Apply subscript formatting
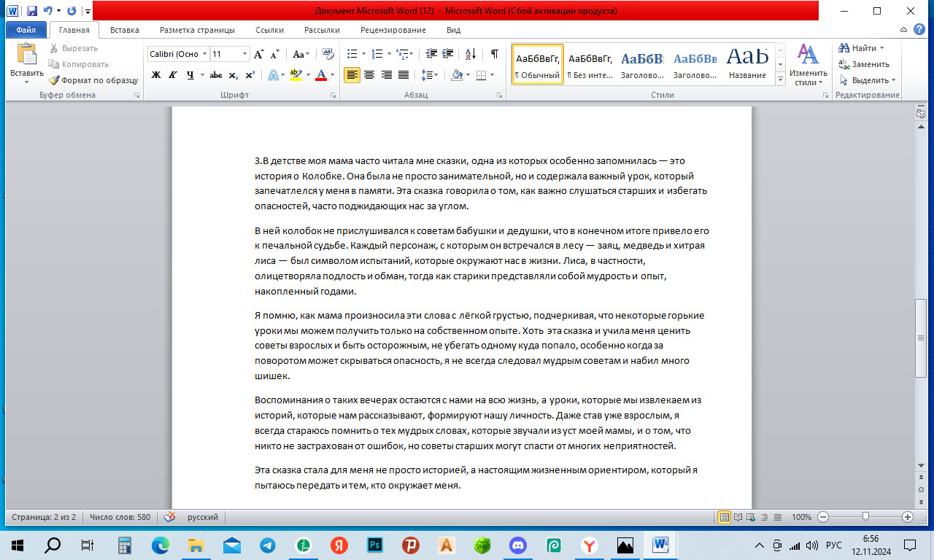This screenshot has width=934, height=560. (x=233, y=74)
